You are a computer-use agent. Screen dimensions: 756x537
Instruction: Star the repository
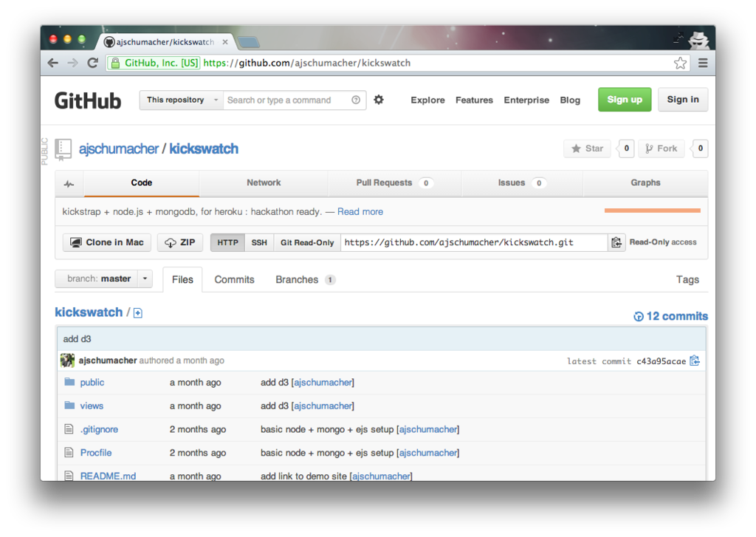pyautogui.click(x=587, y=148)
